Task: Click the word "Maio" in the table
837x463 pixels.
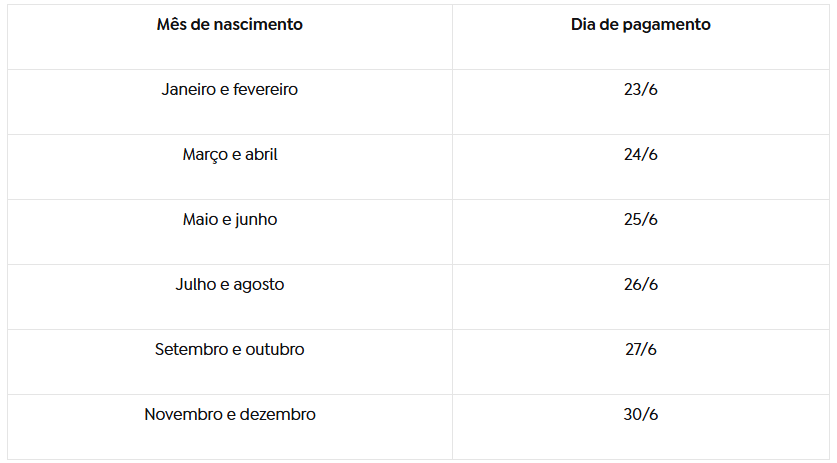Action: click(x=200, y=220)
